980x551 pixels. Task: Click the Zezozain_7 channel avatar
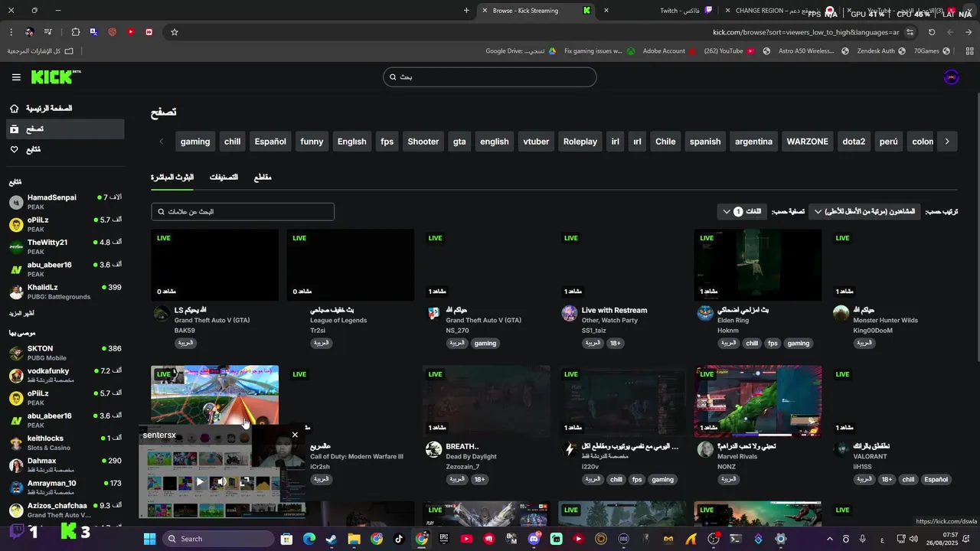[x=433, y=449]
